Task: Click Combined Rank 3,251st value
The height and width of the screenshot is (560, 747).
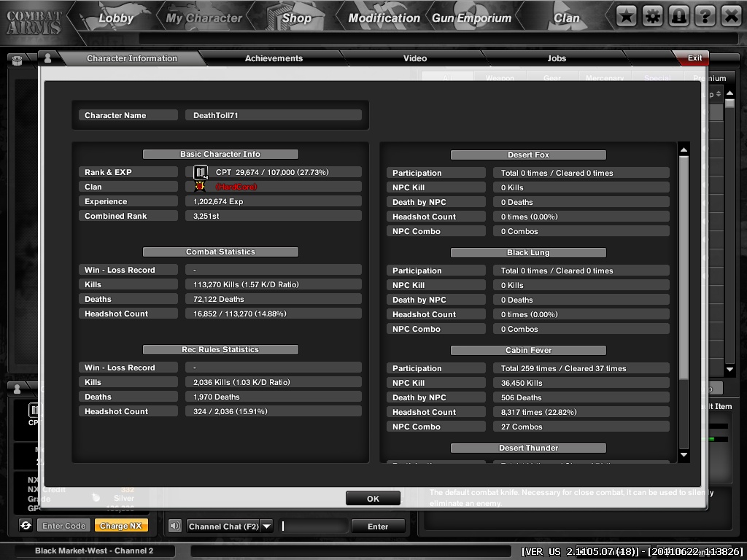Action: pyautogui.click(x=206, y=216)
